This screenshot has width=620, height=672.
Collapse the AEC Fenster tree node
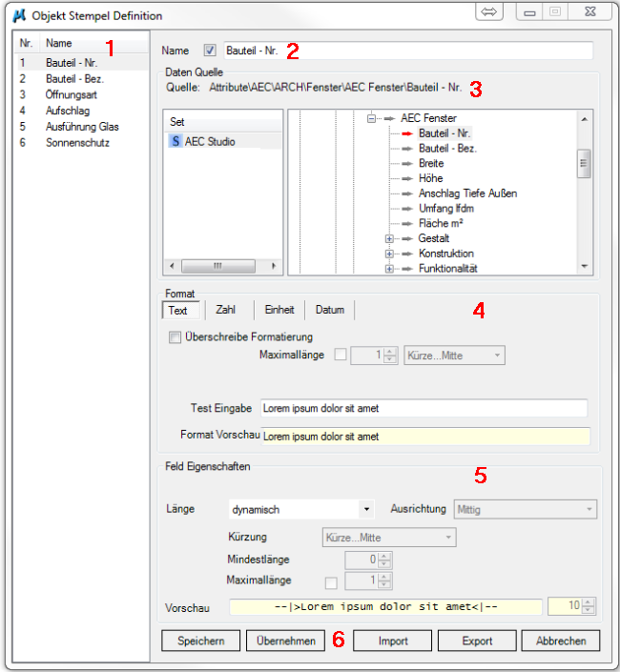click(372, 118)
